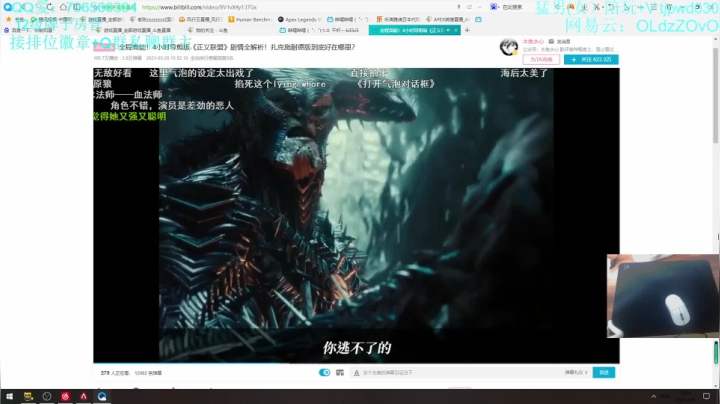Open the uploader avatar 木鱼水心
Viewport: 720px width, 404px height.
[x=509, y=47]
